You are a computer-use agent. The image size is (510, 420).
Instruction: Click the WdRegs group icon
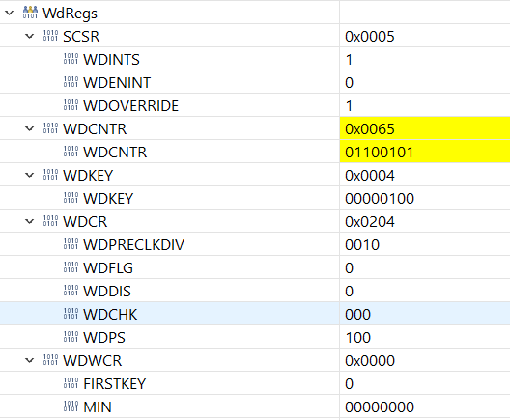click(x=30, y=13)
